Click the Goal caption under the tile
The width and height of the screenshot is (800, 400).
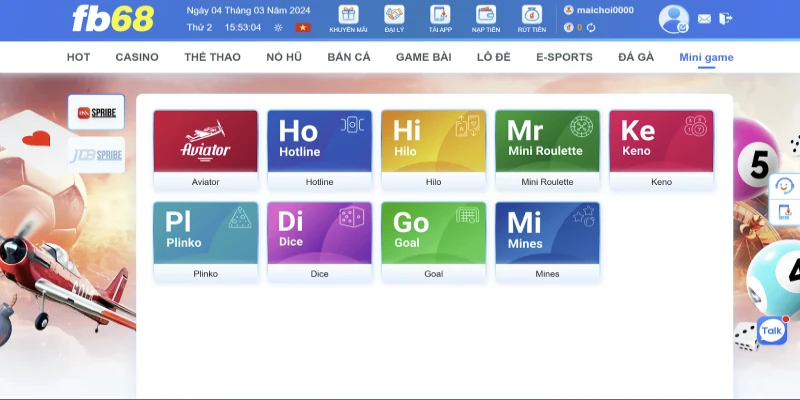434,274
